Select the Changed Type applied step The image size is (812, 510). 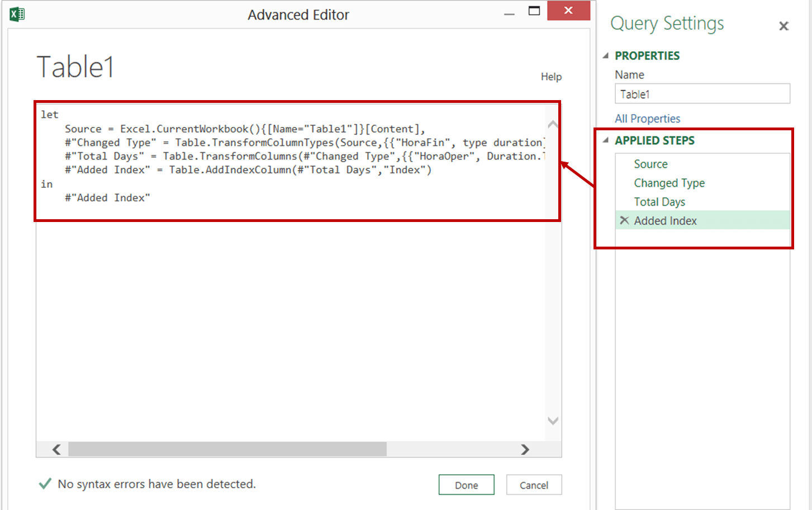click(669, 183)
